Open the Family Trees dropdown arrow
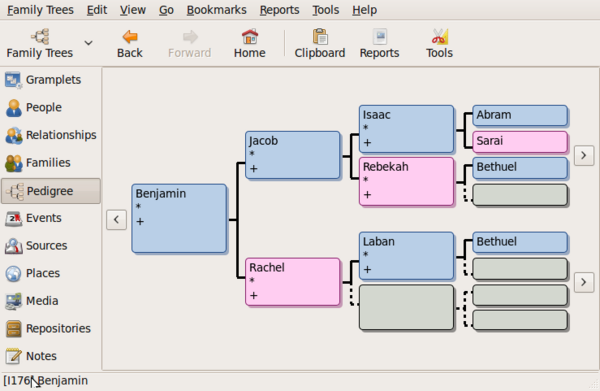The height and width of the screenshot is (391, 600). (88, 43)
